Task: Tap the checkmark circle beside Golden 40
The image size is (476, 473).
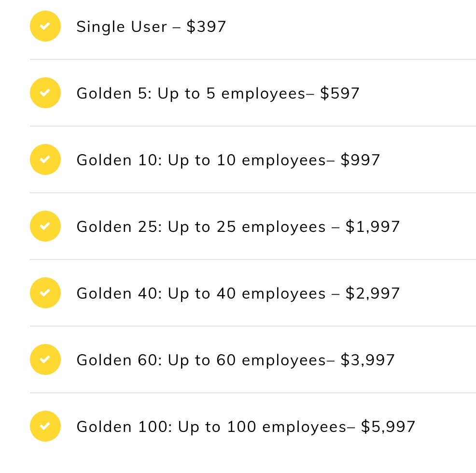Action: click(x=45, y=293)
